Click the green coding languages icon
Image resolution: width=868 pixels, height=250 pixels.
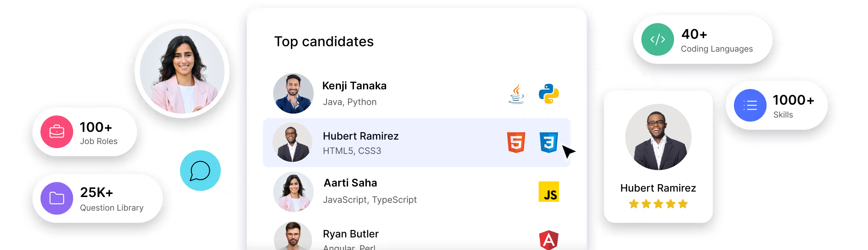657,39
